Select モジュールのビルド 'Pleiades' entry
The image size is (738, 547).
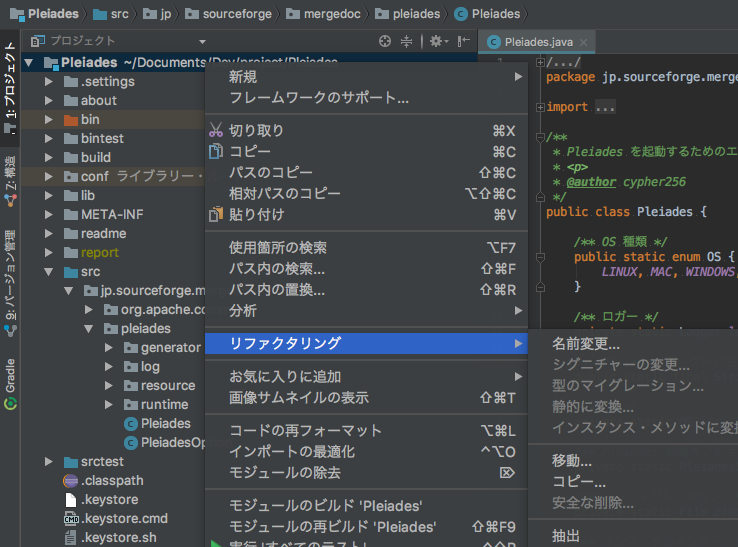(x=366, y=506)
